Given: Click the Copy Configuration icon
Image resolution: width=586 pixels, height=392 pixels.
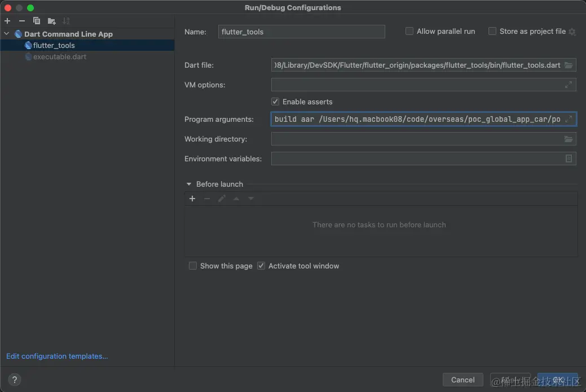Looking at the screenshot, I should 37,21.
